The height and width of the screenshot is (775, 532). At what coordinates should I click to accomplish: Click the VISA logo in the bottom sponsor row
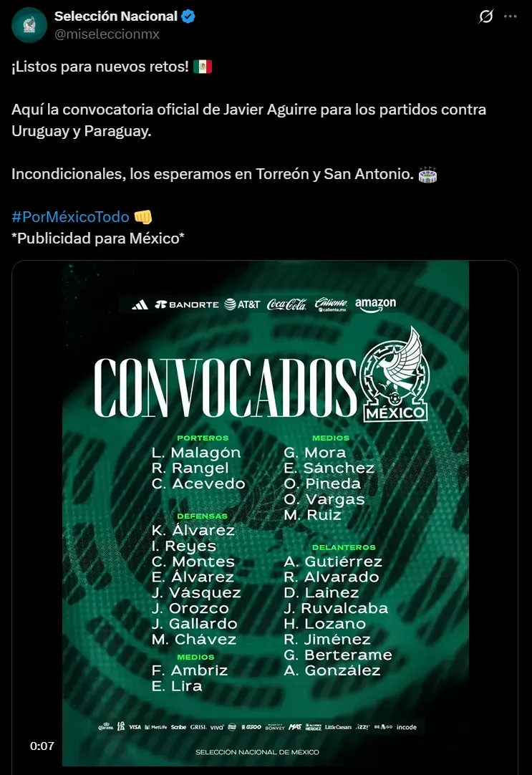(x=134, y=727)
